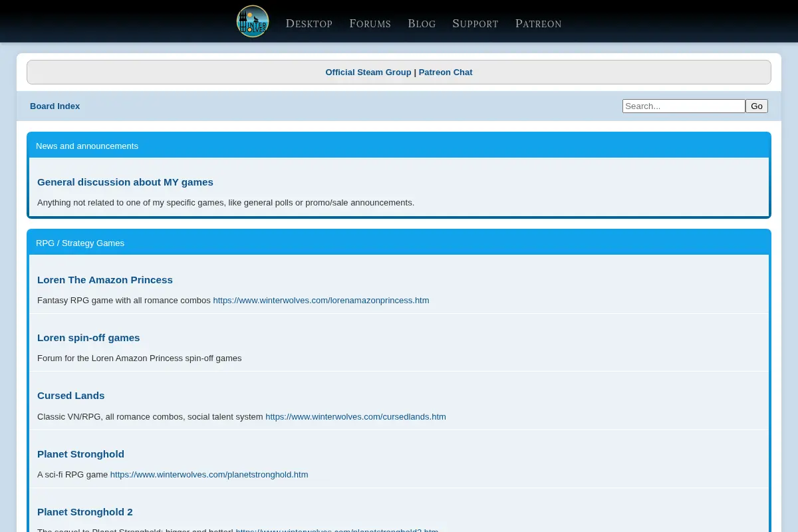Select text 'Fantasy RPG game with all romance combos'

[124, 301]
